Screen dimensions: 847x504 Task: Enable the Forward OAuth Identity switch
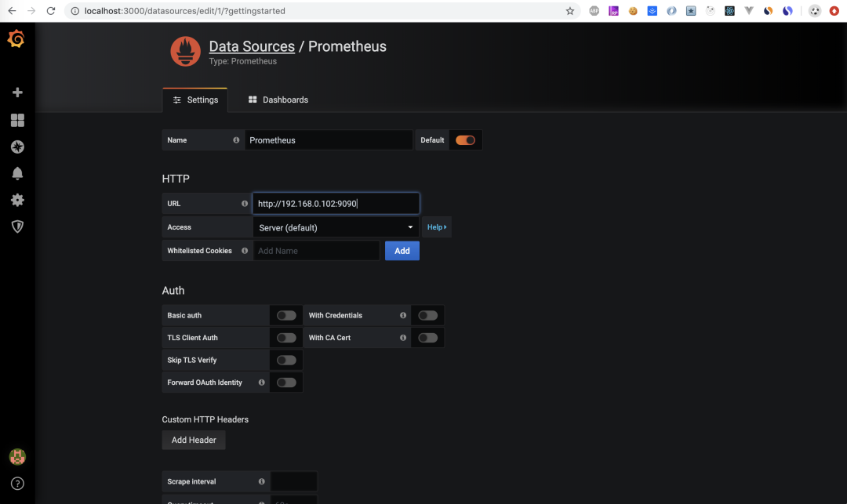[x=286, y=382]
